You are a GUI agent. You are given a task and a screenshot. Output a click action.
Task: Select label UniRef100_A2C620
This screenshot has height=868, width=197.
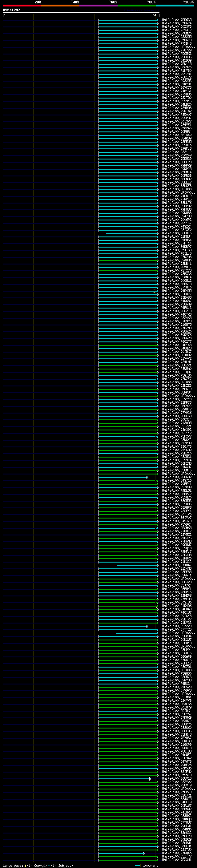pyautogui.click(x=176, y=331)
